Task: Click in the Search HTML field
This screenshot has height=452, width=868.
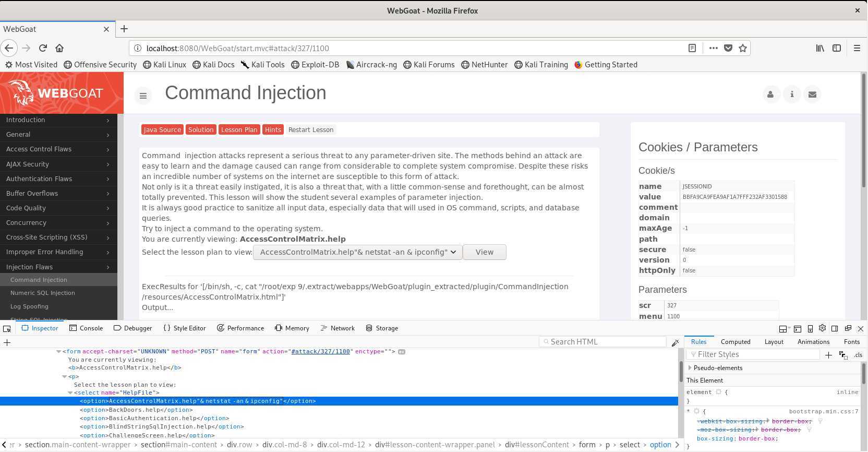Action: coord(602,342)
